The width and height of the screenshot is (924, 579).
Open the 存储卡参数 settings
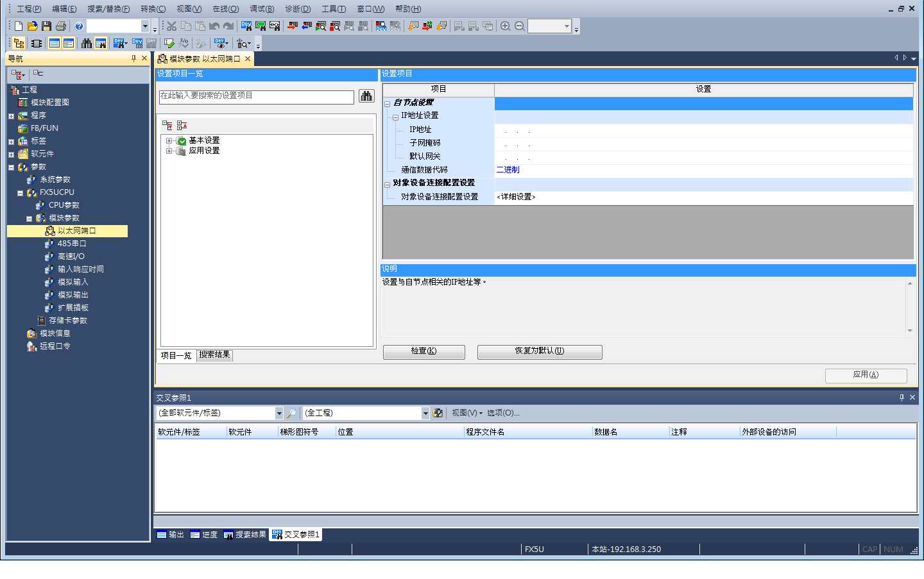tap(67, 321)
